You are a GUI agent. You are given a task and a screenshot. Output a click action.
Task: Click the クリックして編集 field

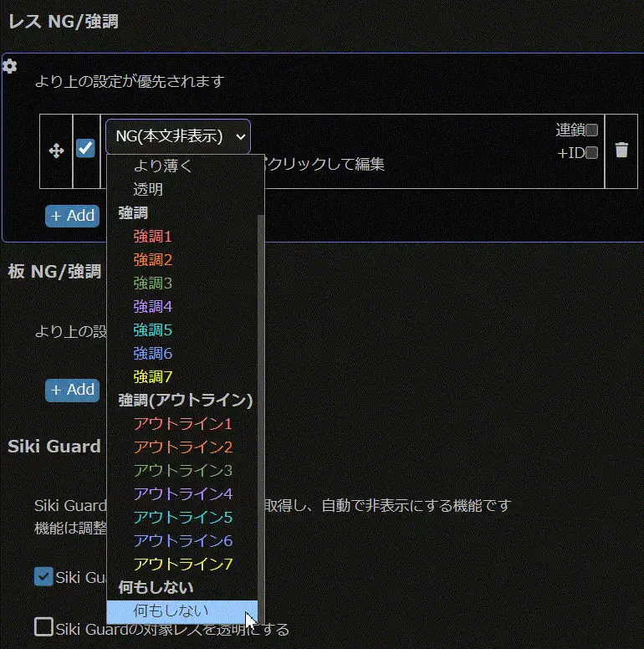(x=326, y=164)
